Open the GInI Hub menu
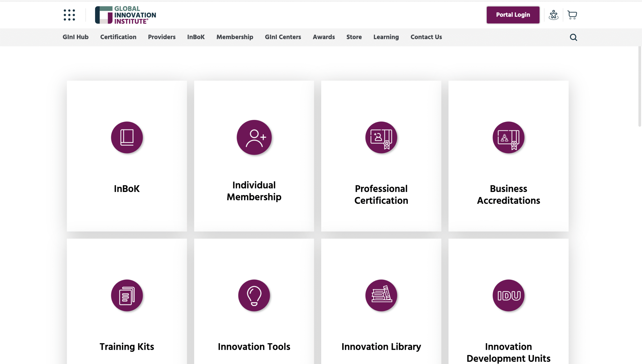This screenshot has height=364, width=642. point(75,37)
